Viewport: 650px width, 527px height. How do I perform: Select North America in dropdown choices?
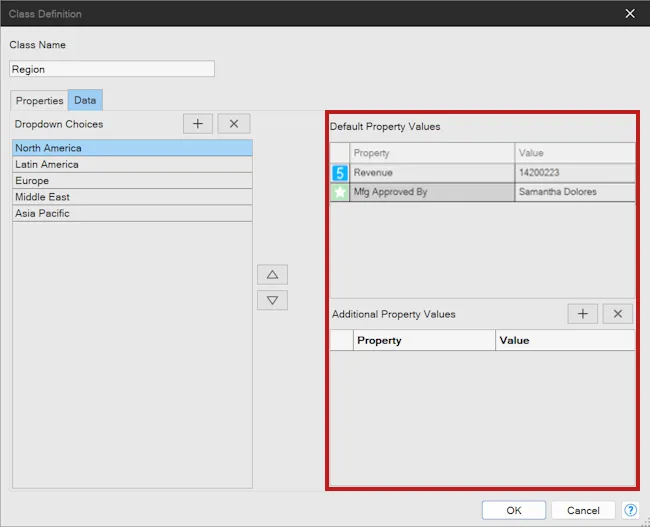pyautogui.click(x=132, y=148)
